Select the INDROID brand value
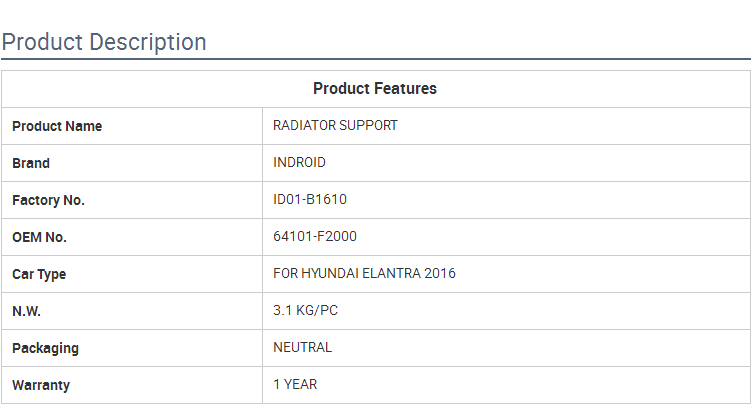This screenshot has height=405, width=754. coord(299,163)
